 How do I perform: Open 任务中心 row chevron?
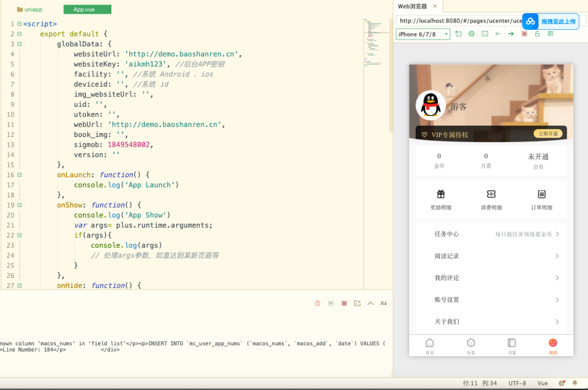coord(557,234)
